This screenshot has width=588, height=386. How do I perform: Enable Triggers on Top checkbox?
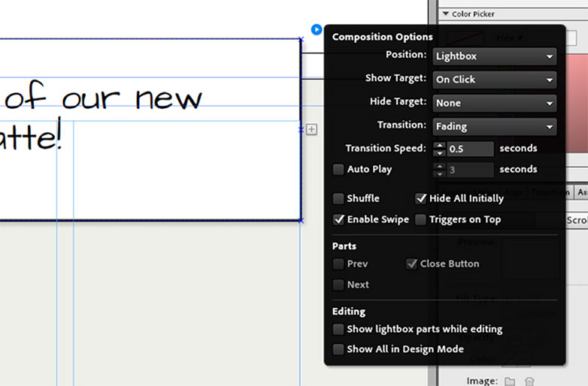[x=421, y=219]
